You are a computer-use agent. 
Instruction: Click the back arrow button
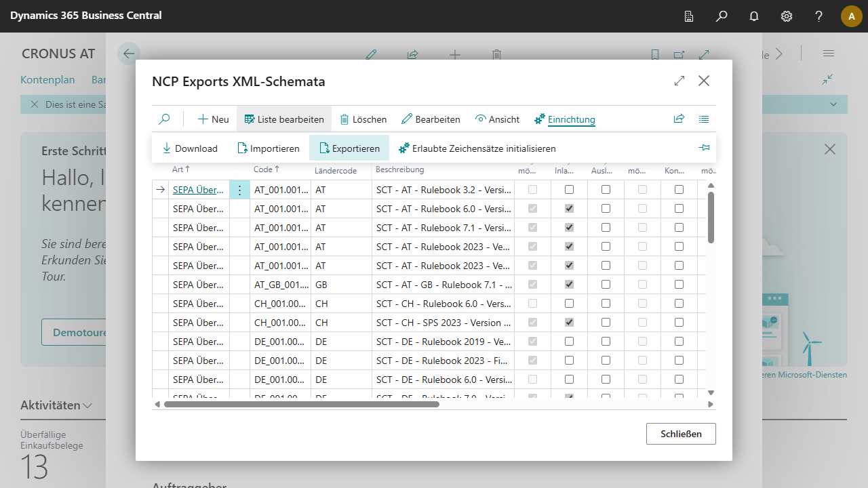(129, 54)
